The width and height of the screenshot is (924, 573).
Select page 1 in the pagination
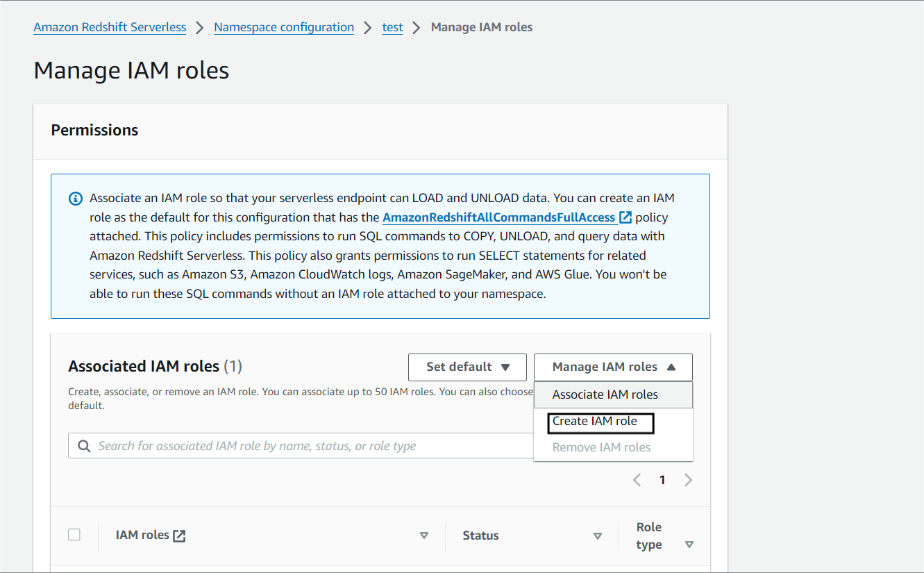662,480
